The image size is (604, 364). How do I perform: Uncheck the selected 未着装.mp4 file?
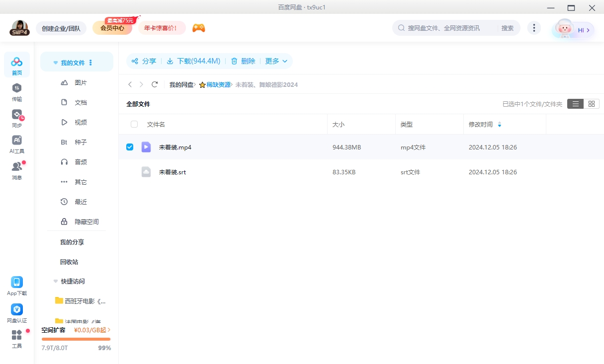[x=130, y=147]
